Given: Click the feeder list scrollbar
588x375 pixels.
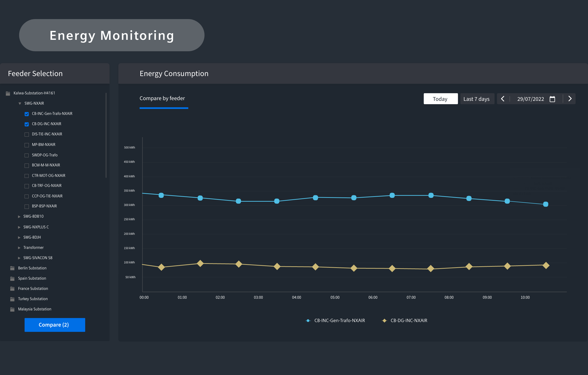Looking at the screenshot, I should [106, 135].
